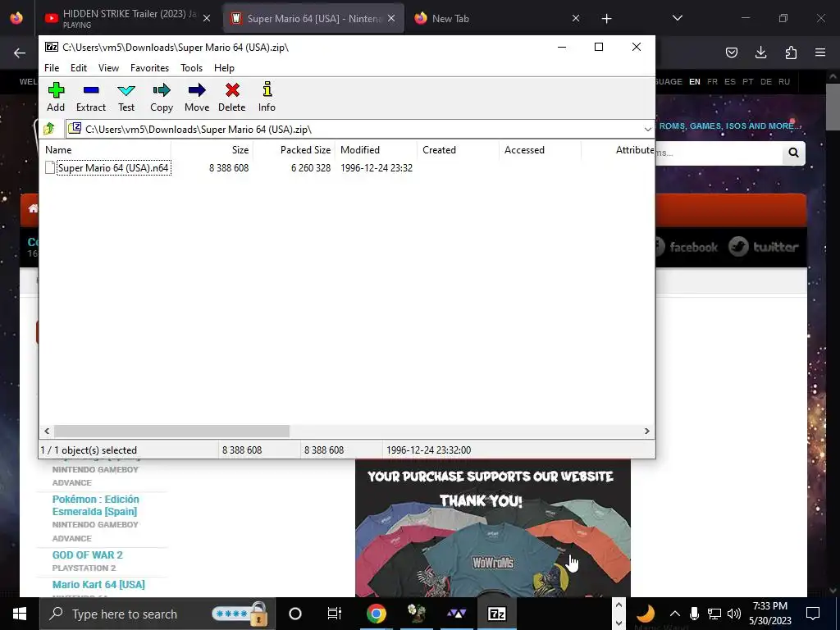Open Firefox extensions puzzle icon
Image resolution: width=840 pixels, height=630 pixels.
click(791, 52)
